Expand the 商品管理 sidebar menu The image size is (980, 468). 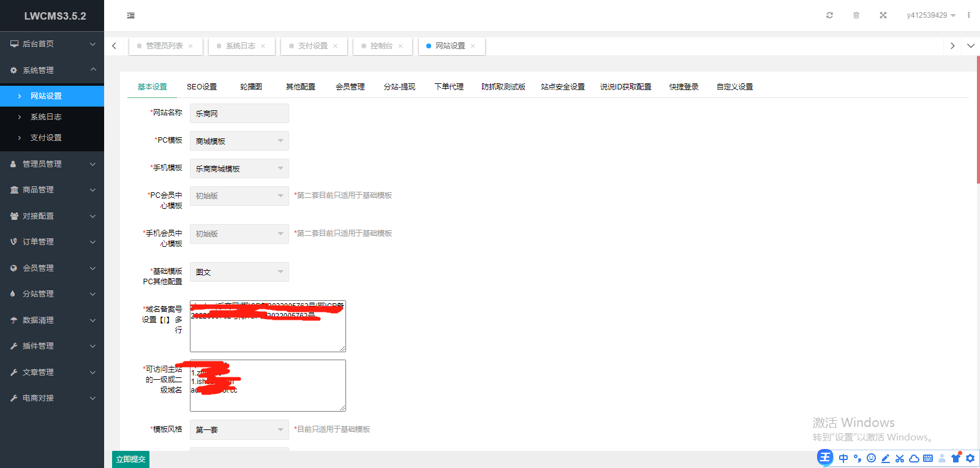(52, 190)
